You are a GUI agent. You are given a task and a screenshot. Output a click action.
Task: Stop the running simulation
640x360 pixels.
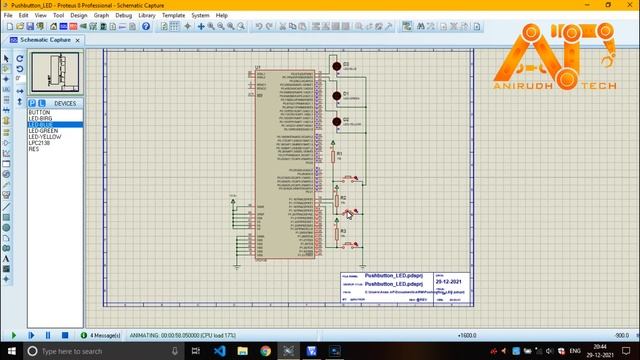click(65, 335)
